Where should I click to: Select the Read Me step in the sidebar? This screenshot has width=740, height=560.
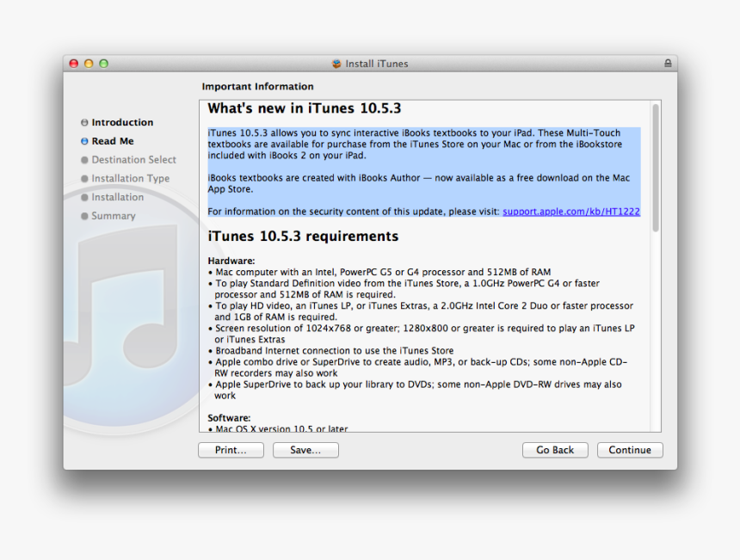tap(113, 141)
